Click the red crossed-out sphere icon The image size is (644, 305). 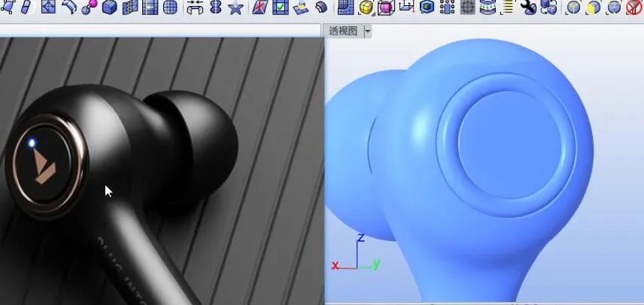pyautogui.click(x=634, y=8)
